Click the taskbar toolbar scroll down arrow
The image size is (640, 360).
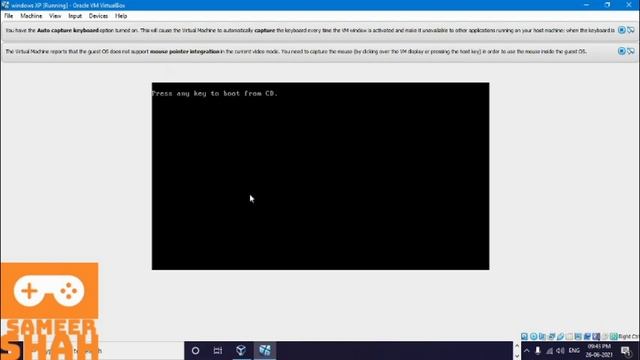[517, 356]
